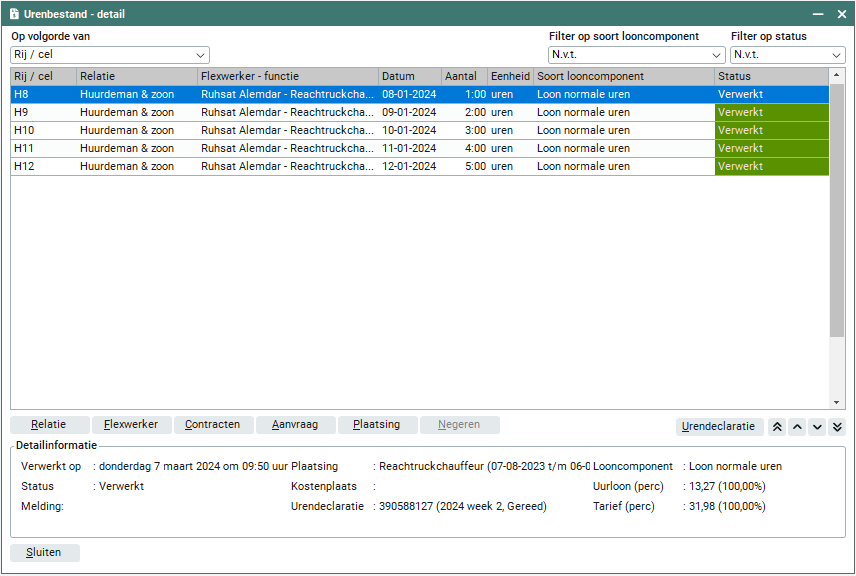Viewport: 856px width, 576px height.
Task: Jump to last record using double-down arrow
Action: pyautogui.click(x=837, y=427)
